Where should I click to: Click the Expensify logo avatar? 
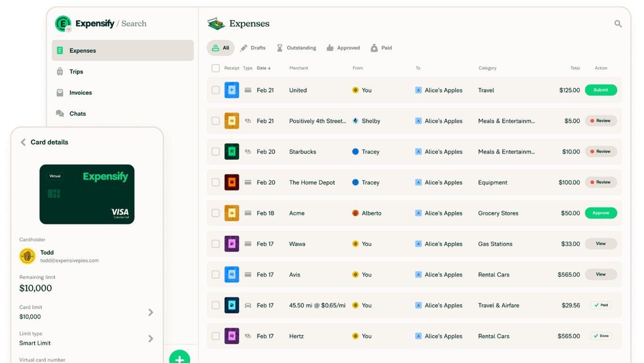tap(63, 23)
